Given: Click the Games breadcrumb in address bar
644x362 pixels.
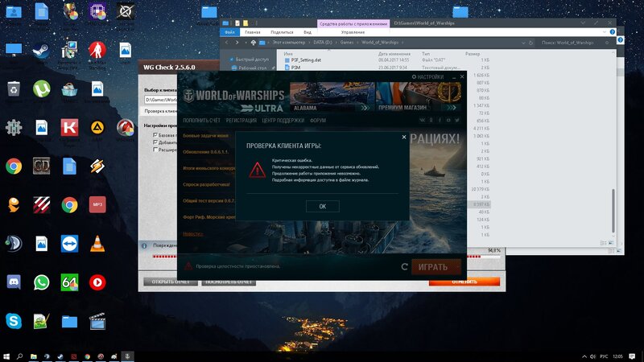Looking at the screenshot, I should (347, 43).
